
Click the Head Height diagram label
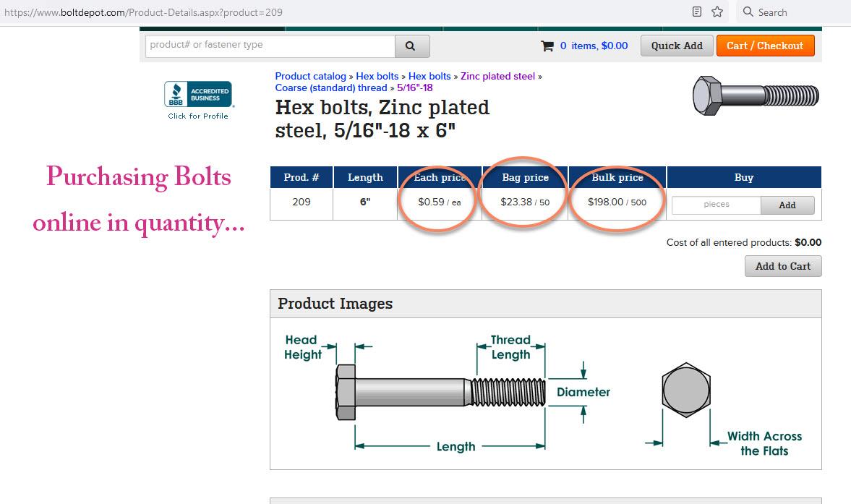[303, 347]
